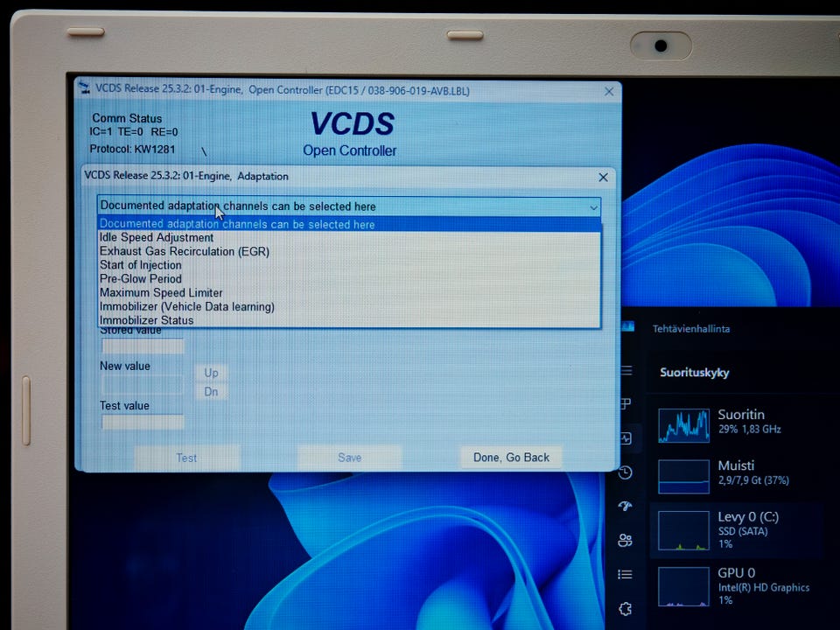Click 'Protocol: KW1281' status text
The image size is (840, 630).
(x=132, y=149)
